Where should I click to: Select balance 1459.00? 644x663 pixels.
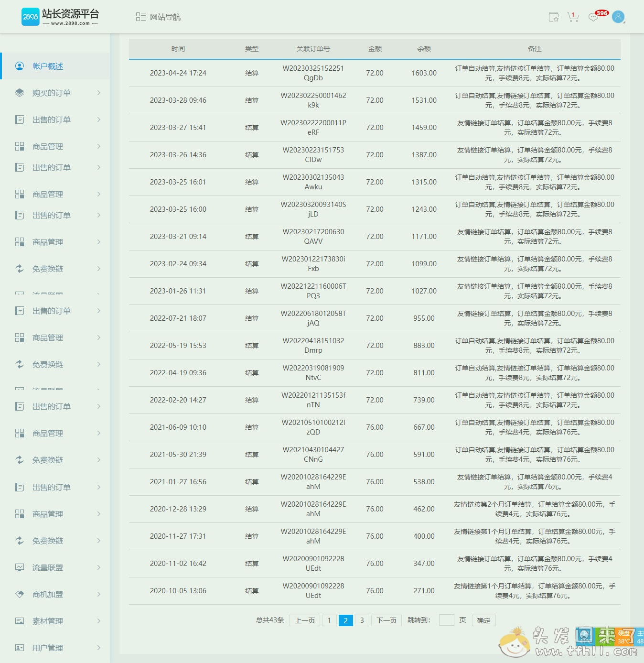(x=424, y=128)
